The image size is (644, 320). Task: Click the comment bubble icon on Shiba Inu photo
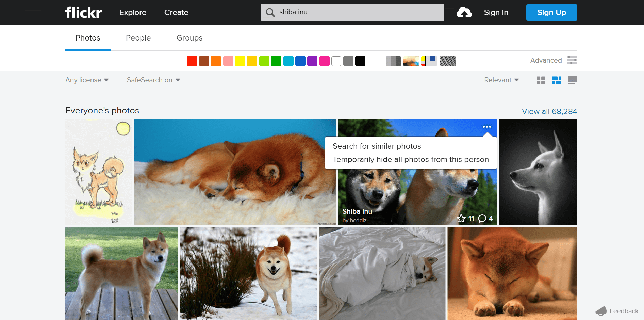(482, 219)
